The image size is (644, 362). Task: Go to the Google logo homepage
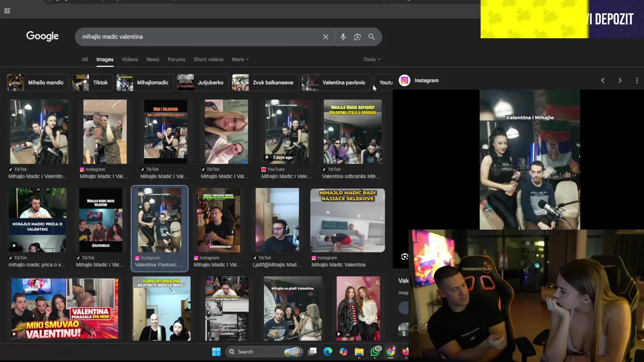(x=42, y=36)
